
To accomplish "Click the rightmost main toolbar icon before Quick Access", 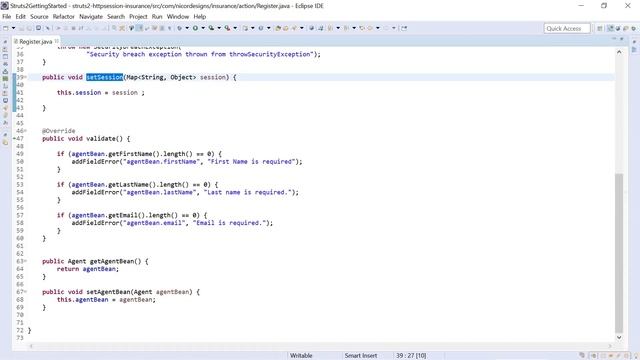I will (404, 28).
